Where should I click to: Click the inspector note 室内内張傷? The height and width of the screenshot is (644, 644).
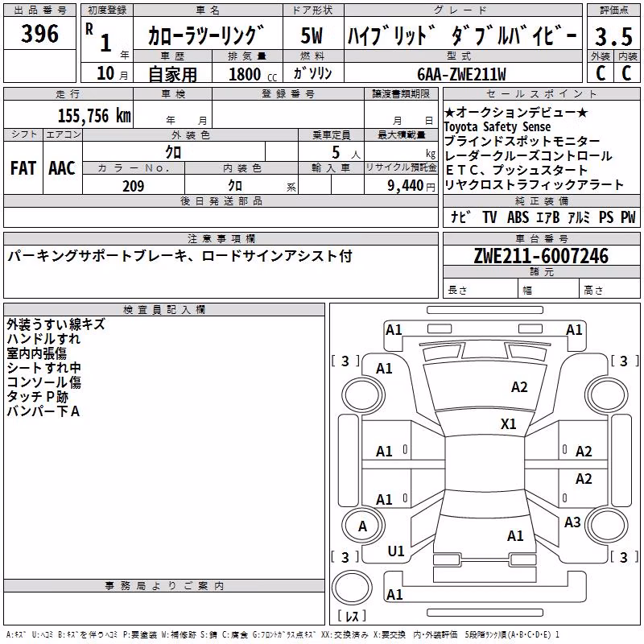tap(36, 353)
